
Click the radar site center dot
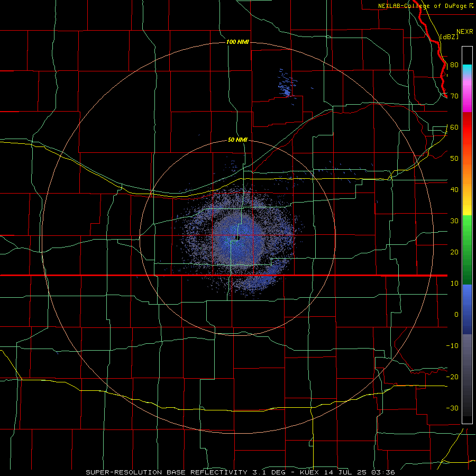(x=238, y=237)
